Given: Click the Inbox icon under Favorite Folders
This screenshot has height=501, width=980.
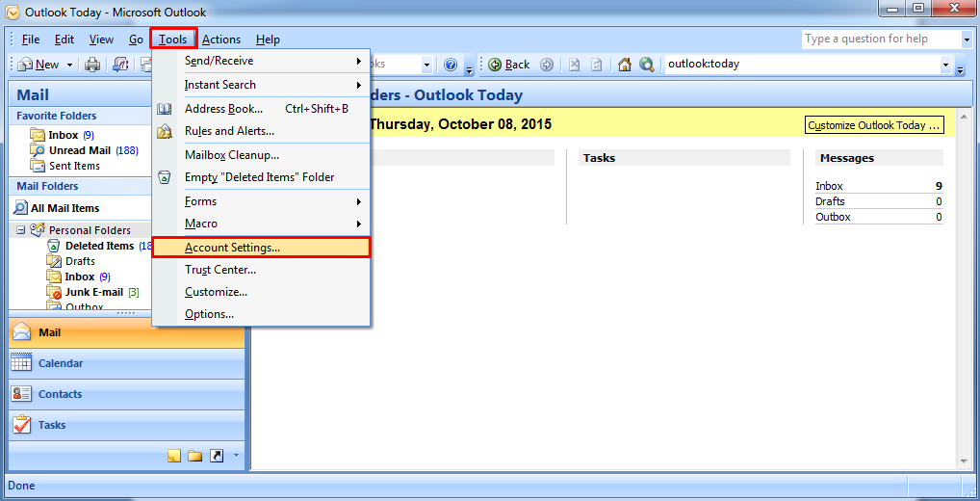Looking at the screenshot, I should pos(38,135).
